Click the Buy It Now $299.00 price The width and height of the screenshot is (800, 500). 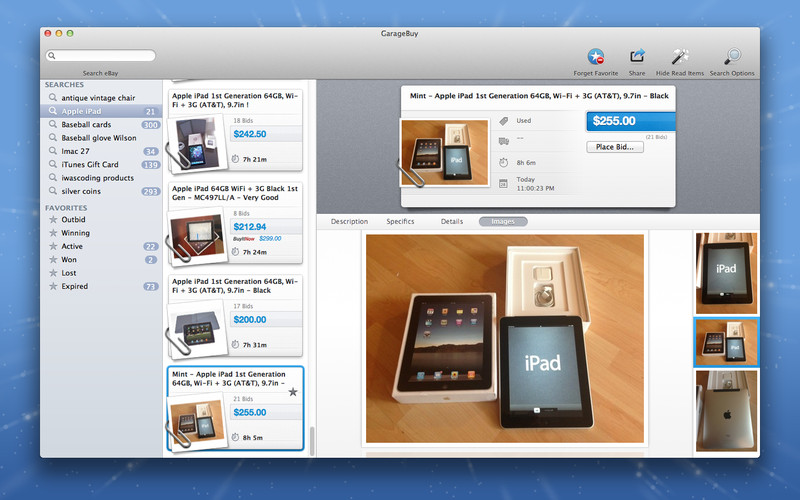tap(270, 238)
